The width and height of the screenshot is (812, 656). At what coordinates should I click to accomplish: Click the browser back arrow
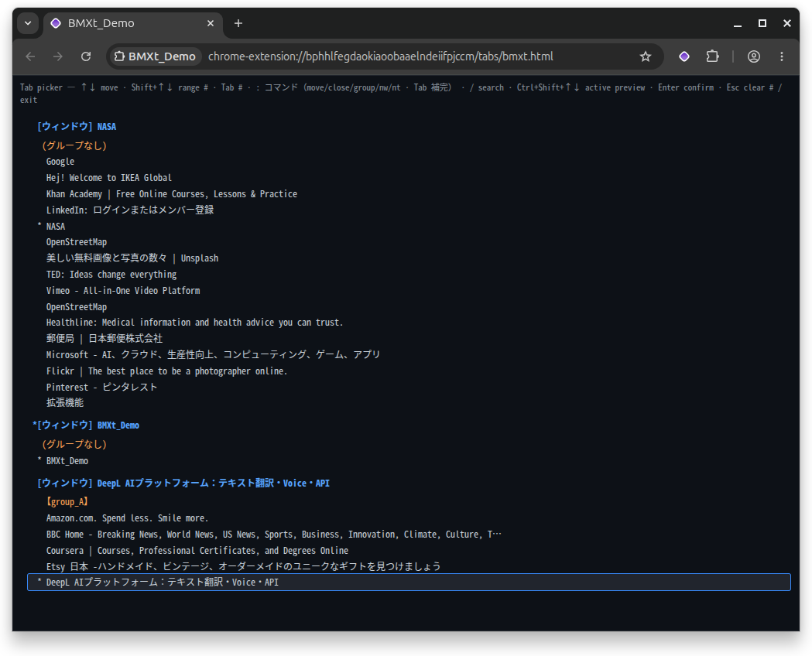point(30,56)
